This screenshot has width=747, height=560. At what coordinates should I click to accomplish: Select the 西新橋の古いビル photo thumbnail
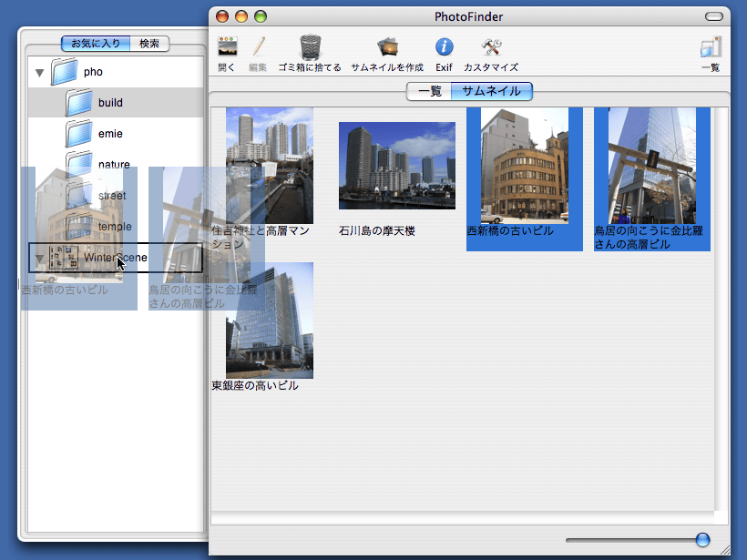(525, 166)
